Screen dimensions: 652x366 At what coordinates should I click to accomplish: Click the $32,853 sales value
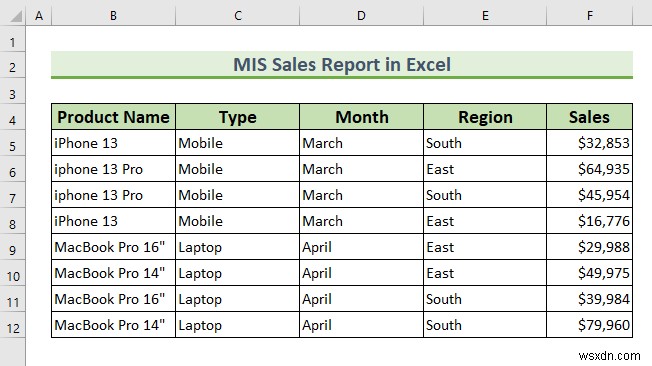[604, 143]
